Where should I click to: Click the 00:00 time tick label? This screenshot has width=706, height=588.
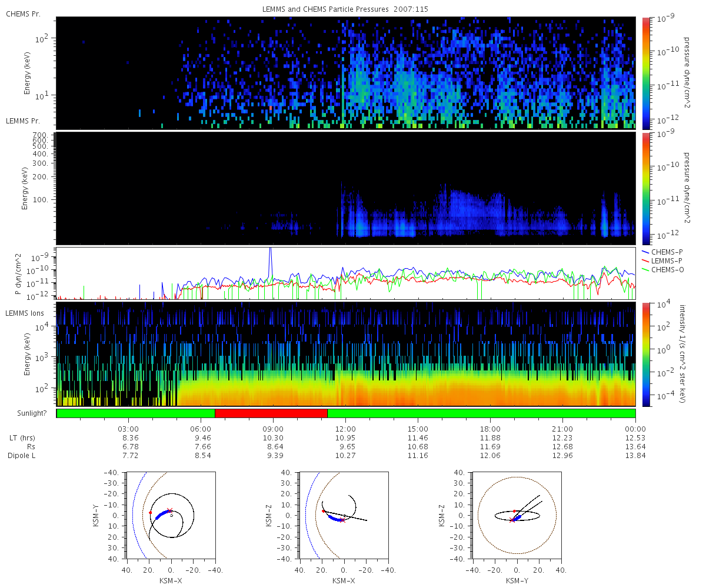(x=635, y=429)
